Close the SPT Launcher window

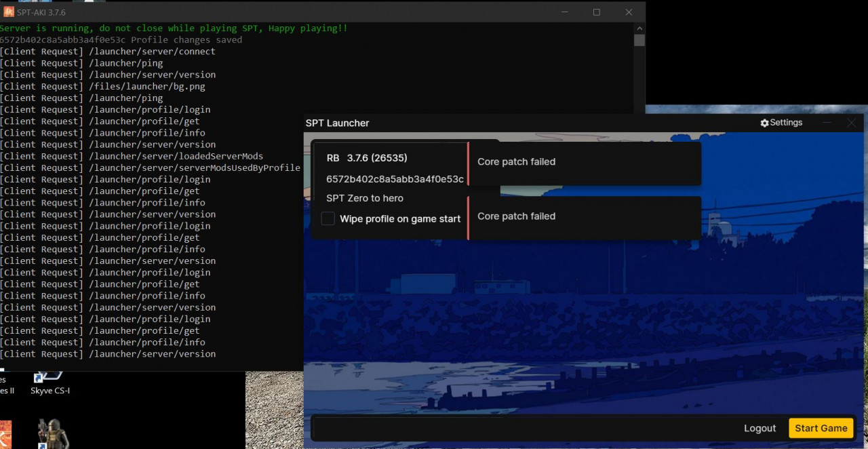(851, 123)
